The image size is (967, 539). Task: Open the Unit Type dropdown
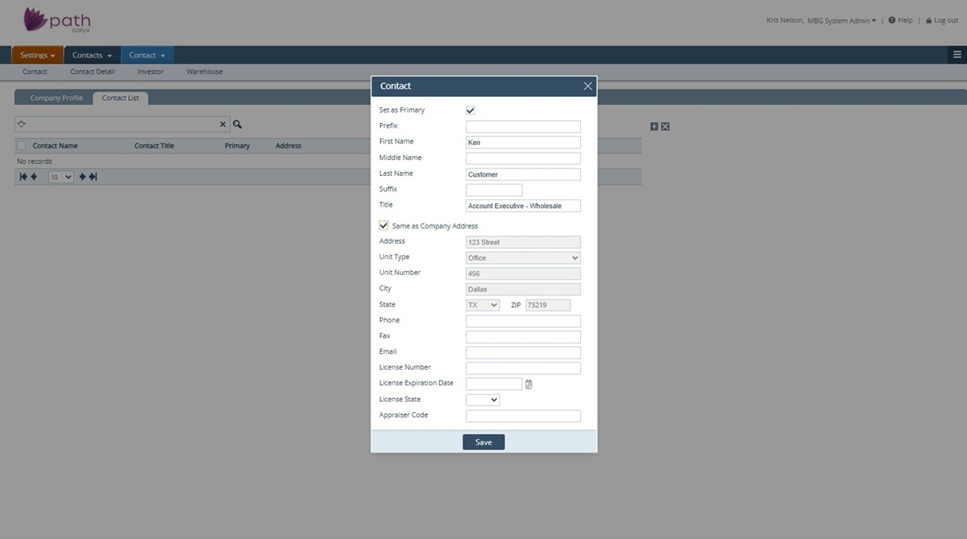pos(523,258)
